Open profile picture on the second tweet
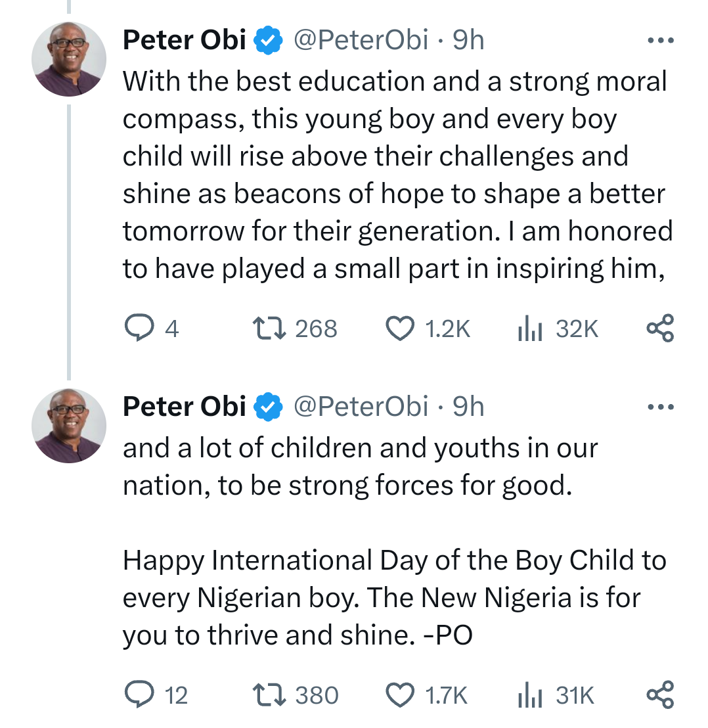 click(x=68, y=425)
